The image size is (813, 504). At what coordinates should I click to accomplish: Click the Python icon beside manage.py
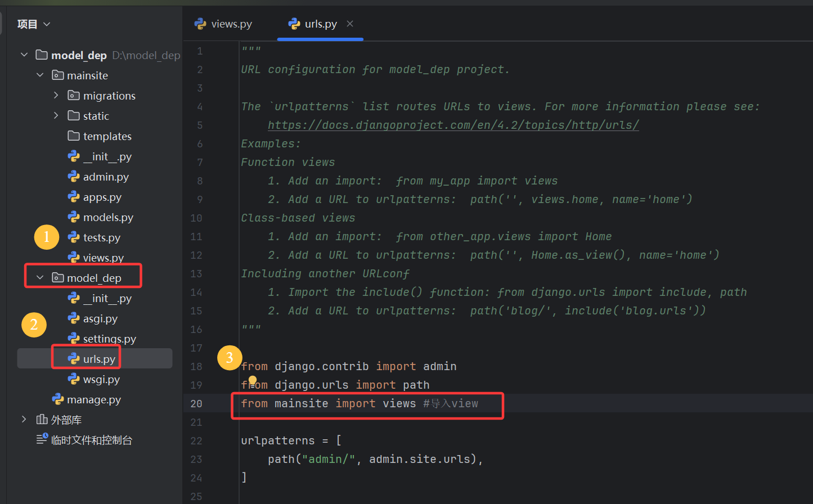coord(57,399)
